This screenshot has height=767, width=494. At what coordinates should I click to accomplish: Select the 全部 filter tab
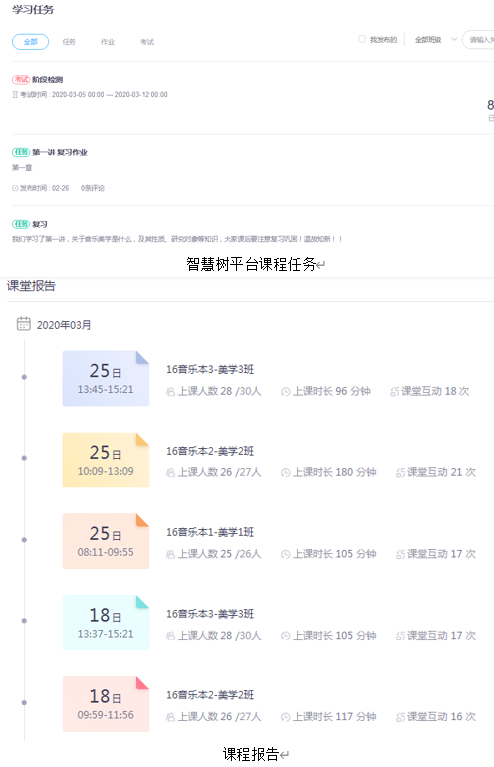click(x=30, y=42)
